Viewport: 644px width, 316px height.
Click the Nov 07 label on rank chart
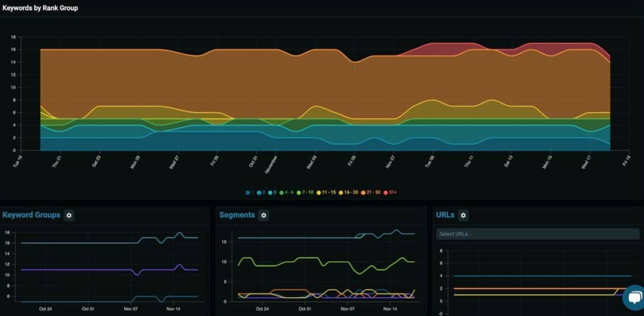pos(391,160)
